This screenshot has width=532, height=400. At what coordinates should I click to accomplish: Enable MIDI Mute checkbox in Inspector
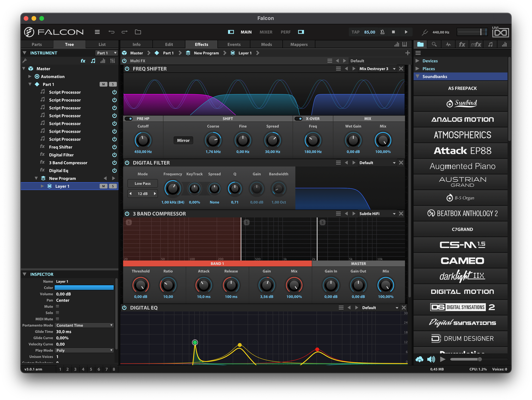58,319
